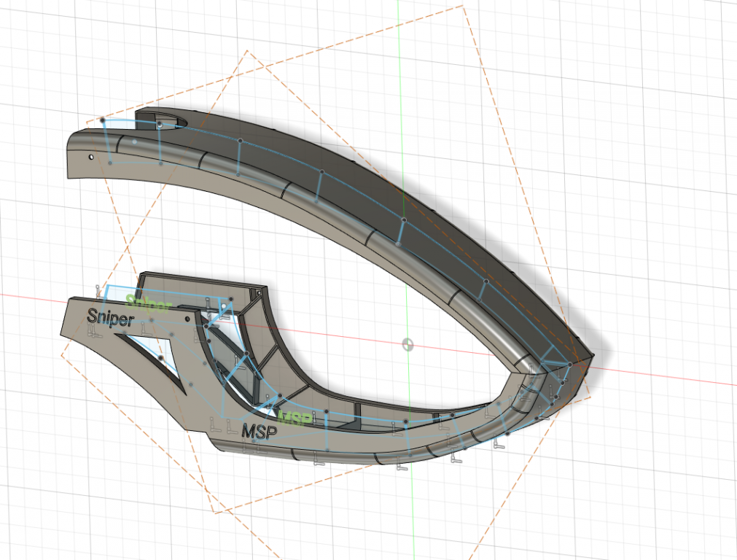This screenshot has width=737, height=560.
Task: Click the small round hole right of the Sniper text
Action: 187,319
